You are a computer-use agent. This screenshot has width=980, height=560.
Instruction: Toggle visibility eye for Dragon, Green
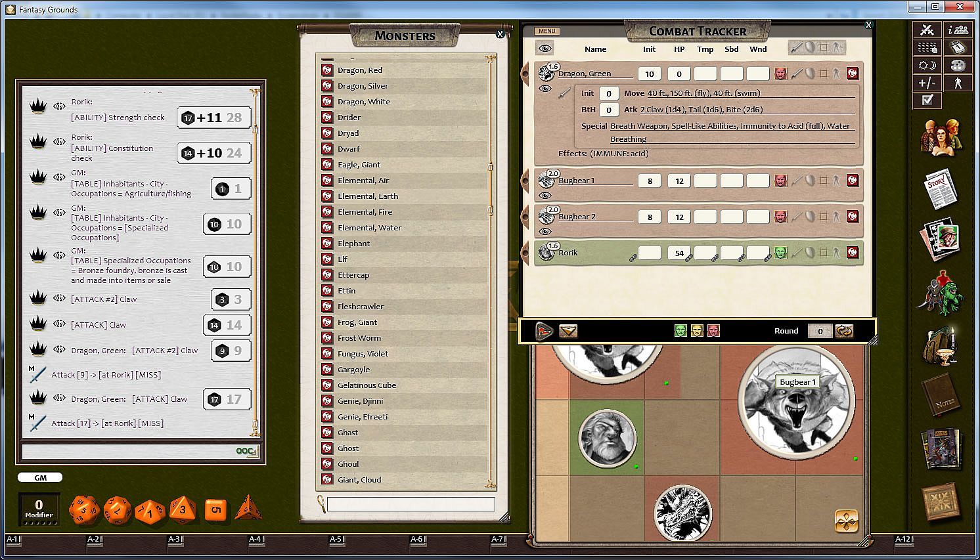tap(545, 89)
